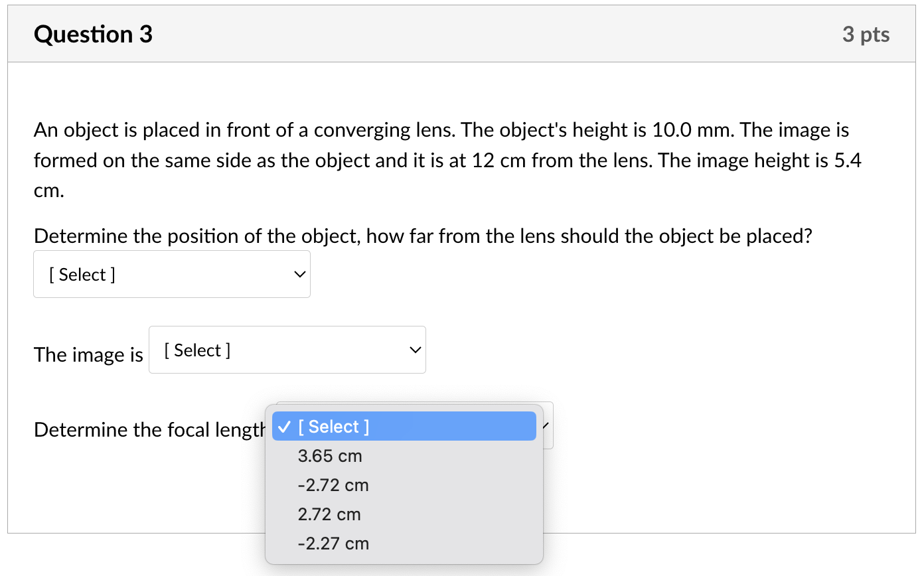Click the downward arrow inside the second dropdown
This screenshot has height=576, width=924.
click(x=415, y=350)
